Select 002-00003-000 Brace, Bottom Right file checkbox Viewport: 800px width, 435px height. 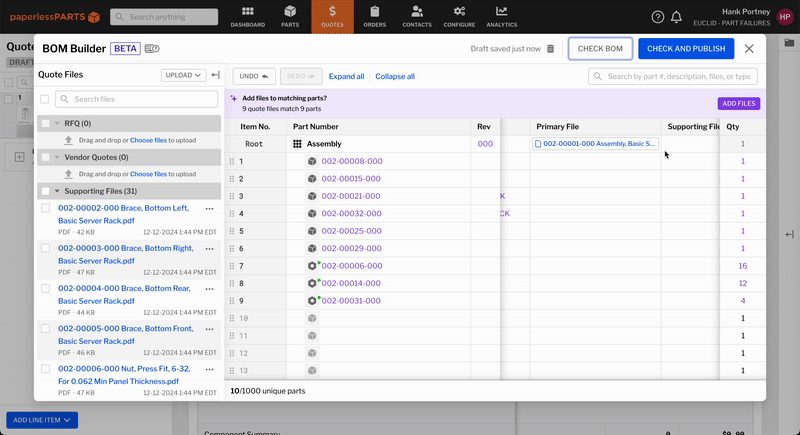point(45,248)
